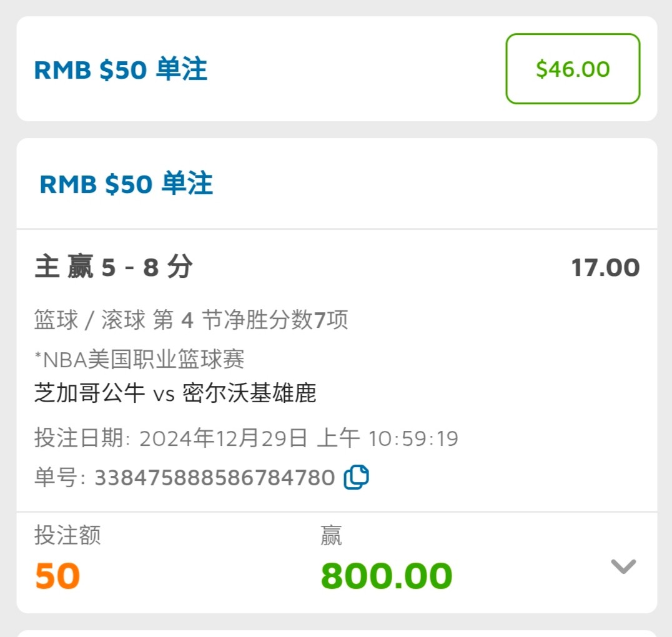Click the 17.00 odds value
Image resolution: width=672 pixels, height=637 pixels.
click(x=605, y=268)
